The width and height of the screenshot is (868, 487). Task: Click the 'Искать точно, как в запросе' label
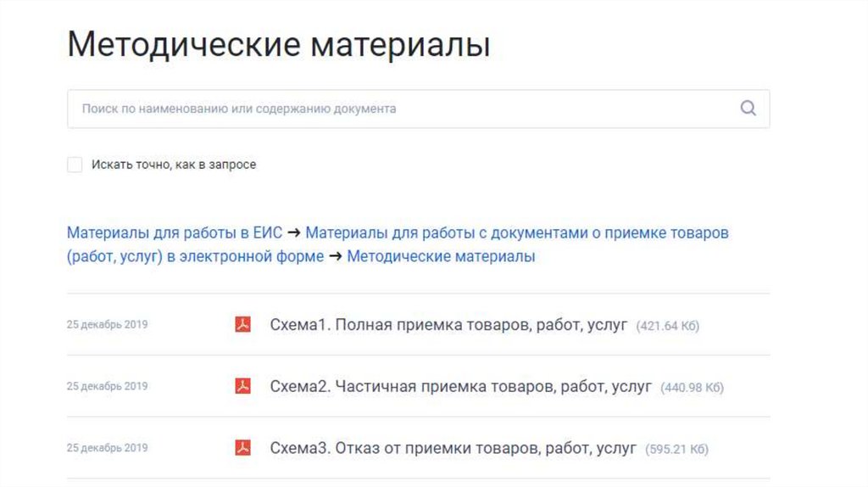point(174,165)
